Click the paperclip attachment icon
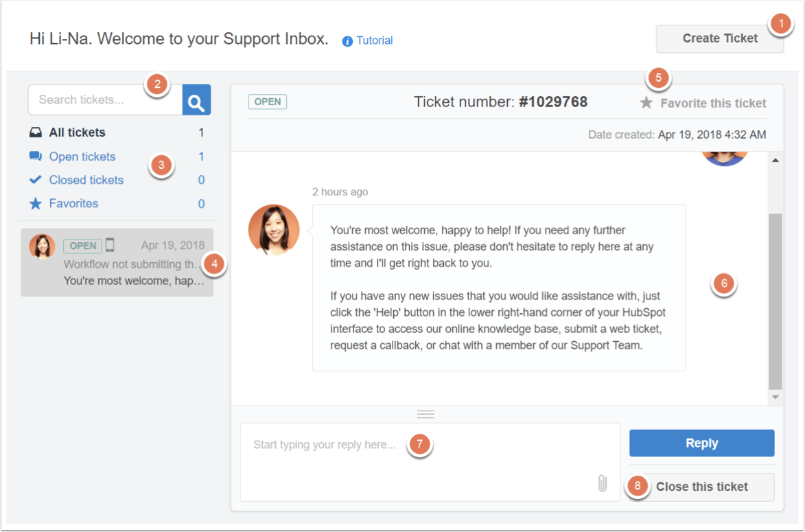Viewport: 805px width, 532px height. [x=603, y=483]
